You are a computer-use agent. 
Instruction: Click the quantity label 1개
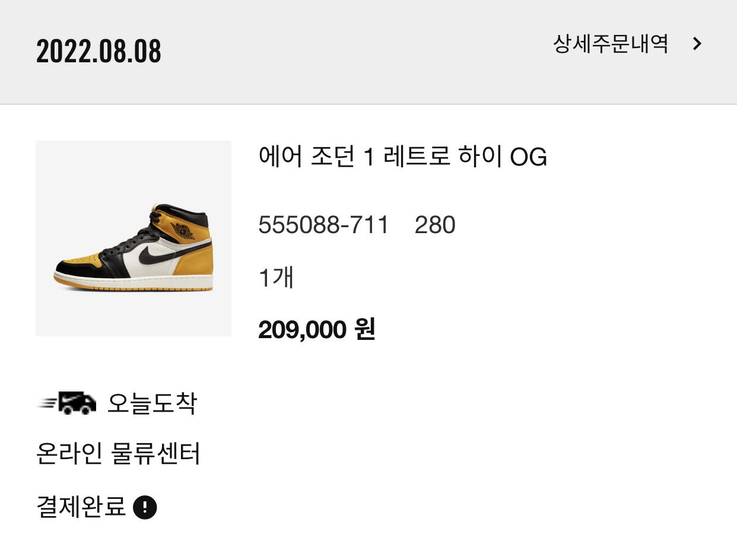276,278
